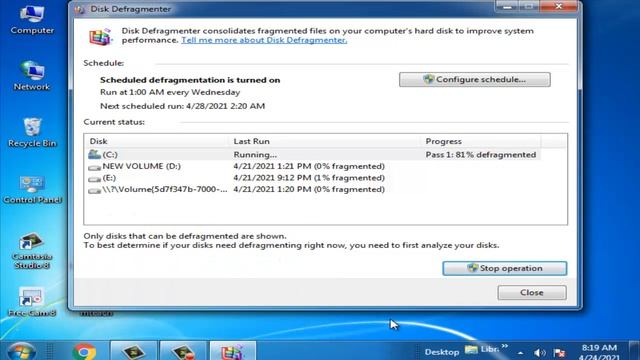Viewport: 640px width, 360px height.
Task: Open the Network desktop icon
Action: click(x=32, y=76)
